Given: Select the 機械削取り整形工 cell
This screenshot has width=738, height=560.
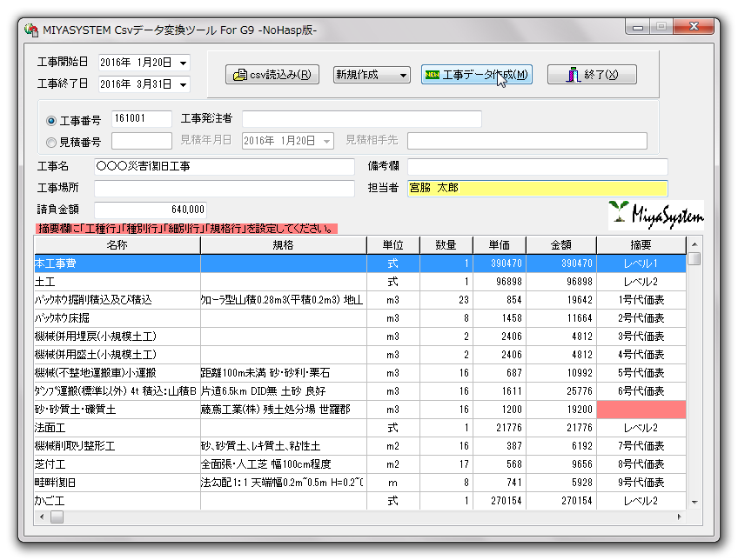Looking at the screenshot, I should coord(117,446).
